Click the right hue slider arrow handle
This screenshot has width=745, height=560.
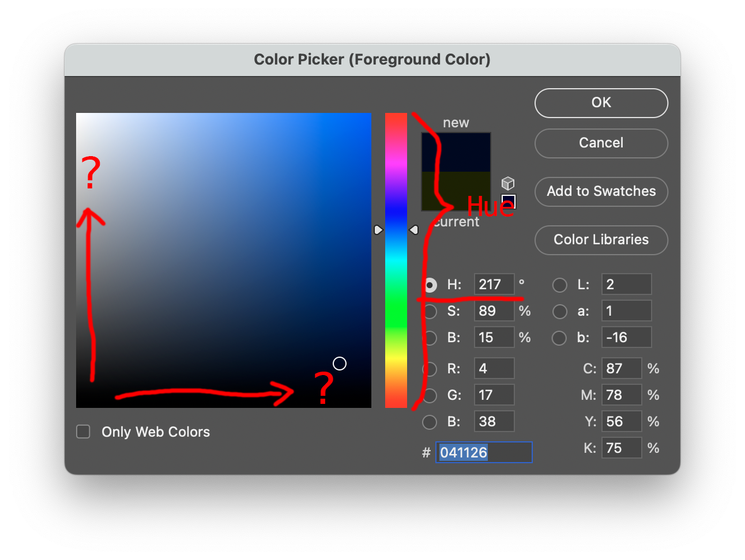point(413,230)
